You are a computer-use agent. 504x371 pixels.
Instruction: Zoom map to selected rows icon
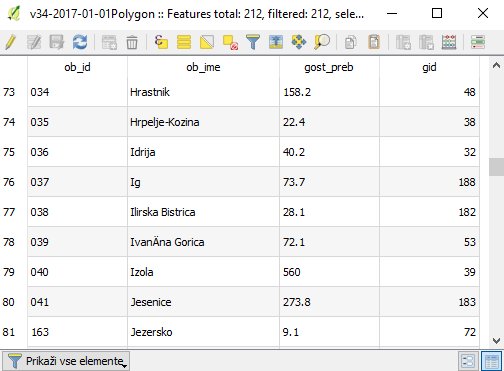(322, 42)
